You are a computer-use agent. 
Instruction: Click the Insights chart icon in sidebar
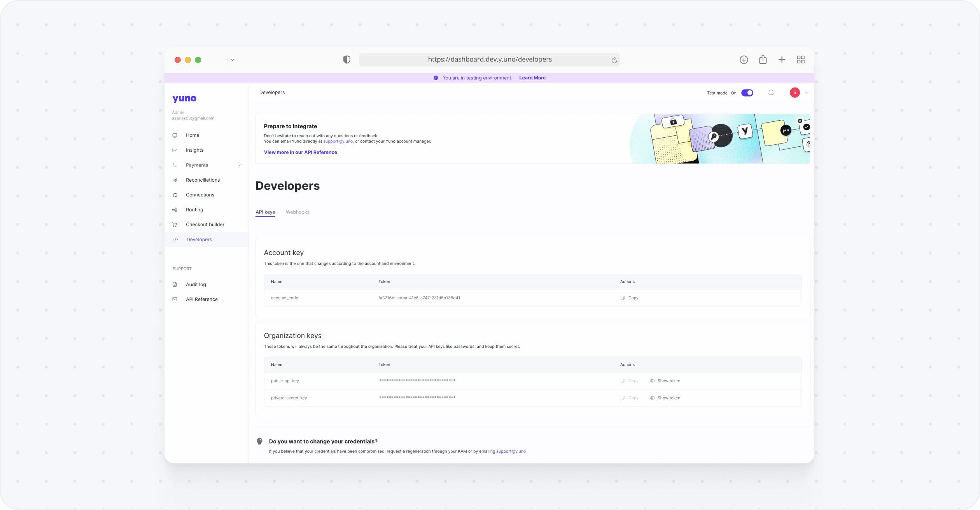pyautogui.click(x=175, y=150)
